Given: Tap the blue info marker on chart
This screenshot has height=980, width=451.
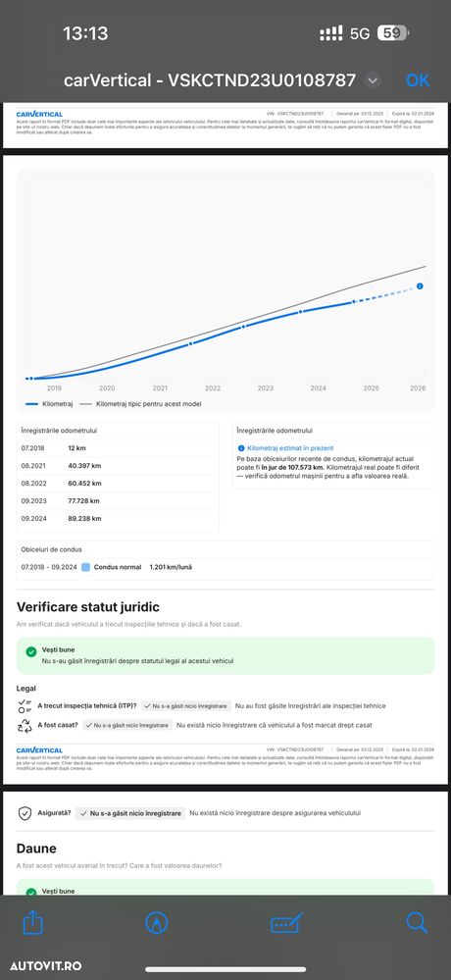Looking at the screenshot, I should (420, 286).
